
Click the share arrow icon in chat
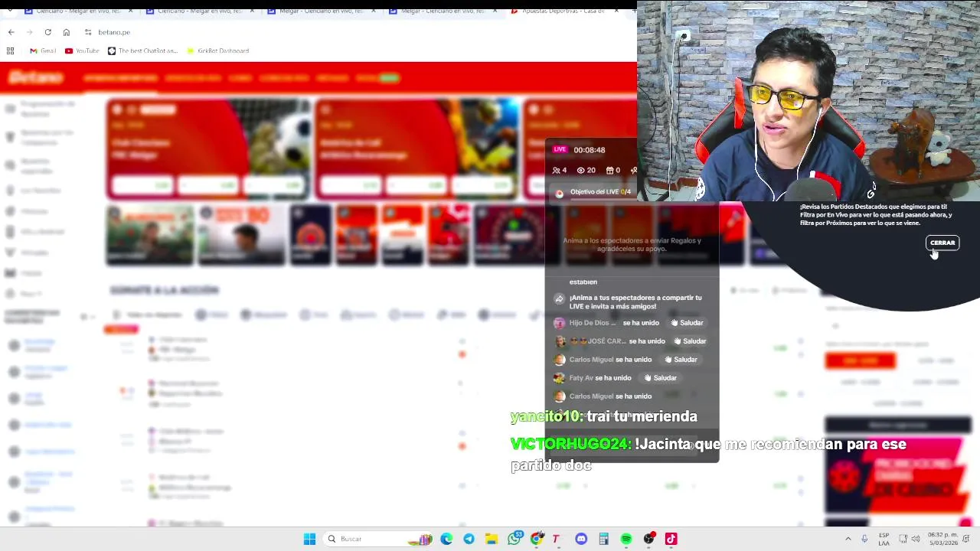pyautogui.click(x=559, y=298)
